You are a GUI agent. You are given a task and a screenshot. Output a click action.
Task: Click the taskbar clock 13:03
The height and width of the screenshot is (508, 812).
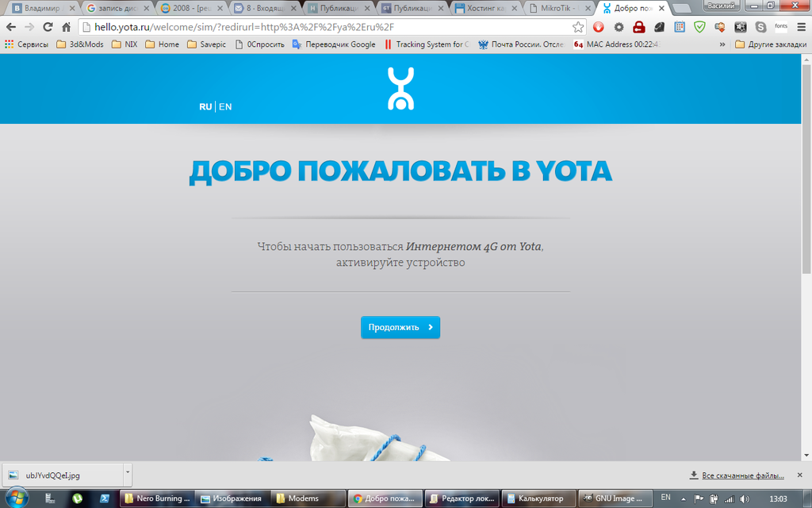pos(778,498)
